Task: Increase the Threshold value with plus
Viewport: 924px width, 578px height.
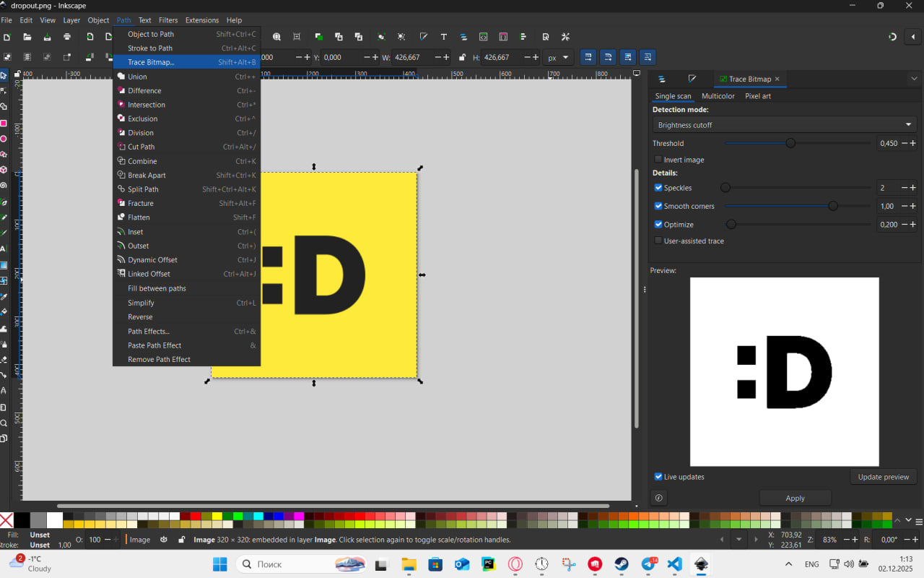Action: point(913,143)
